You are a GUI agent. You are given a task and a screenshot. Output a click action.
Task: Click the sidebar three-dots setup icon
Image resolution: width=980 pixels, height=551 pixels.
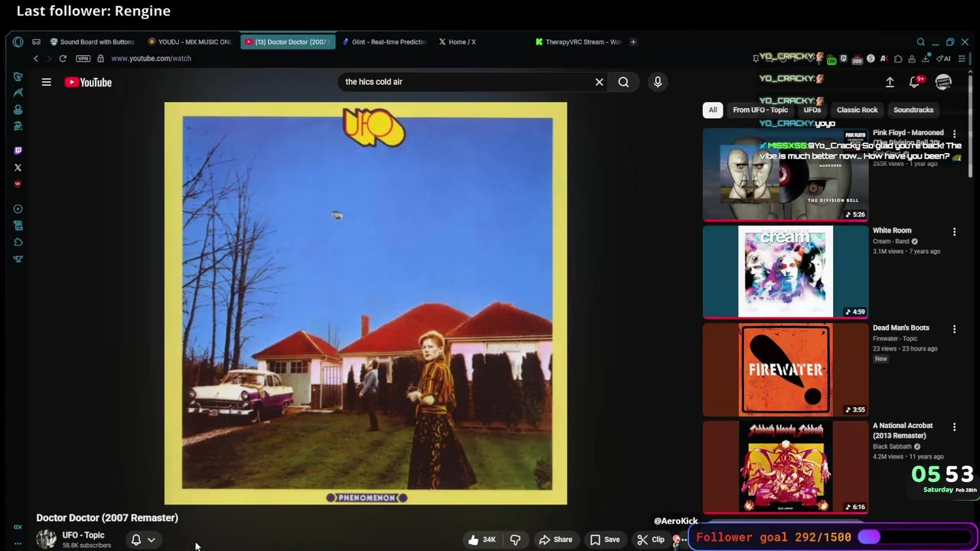pyautogui.click(x=18, y=543)
